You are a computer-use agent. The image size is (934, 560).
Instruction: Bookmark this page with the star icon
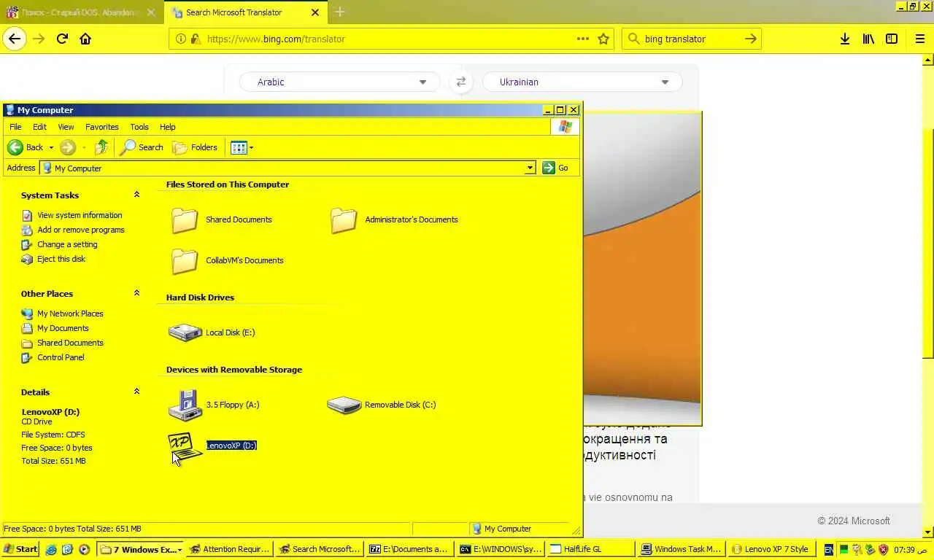pyautogui.click(x=603, y=39)
